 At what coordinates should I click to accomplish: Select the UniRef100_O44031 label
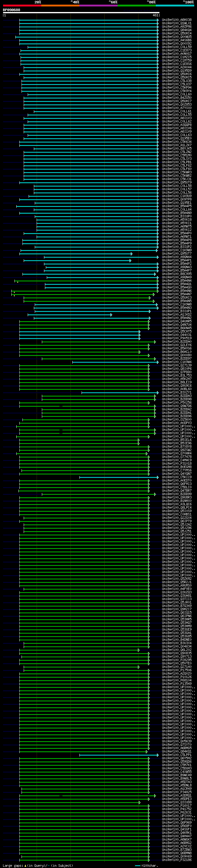177,335
